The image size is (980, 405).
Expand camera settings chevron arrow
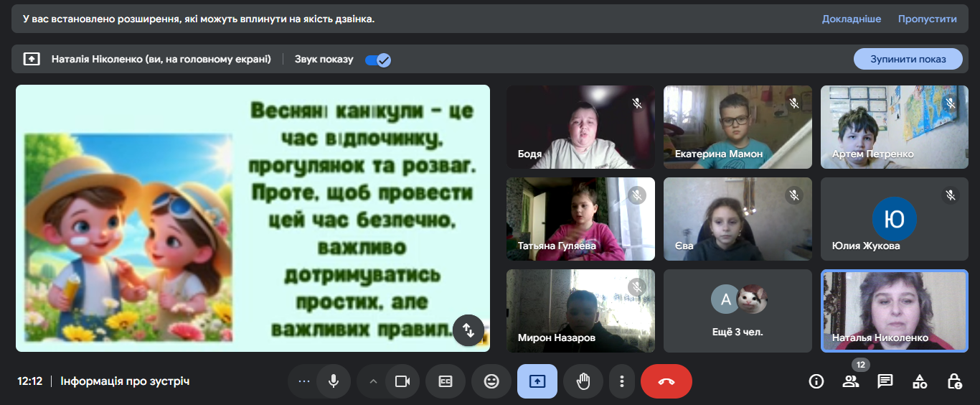tap(373, 381)
